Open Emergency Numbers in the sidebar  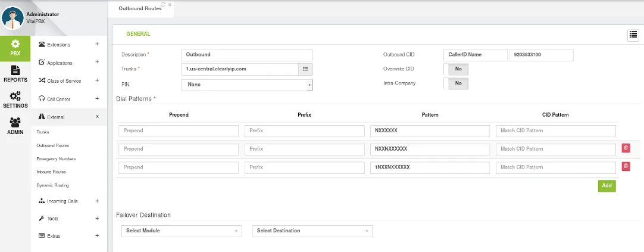(x=56, y=158)
